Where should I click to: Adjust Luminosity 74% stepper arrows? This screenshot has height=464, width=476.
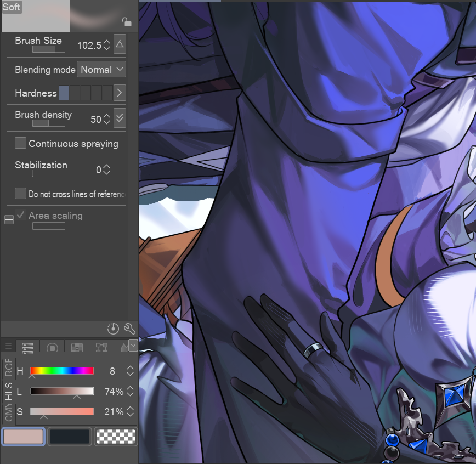tap(130, 391)
